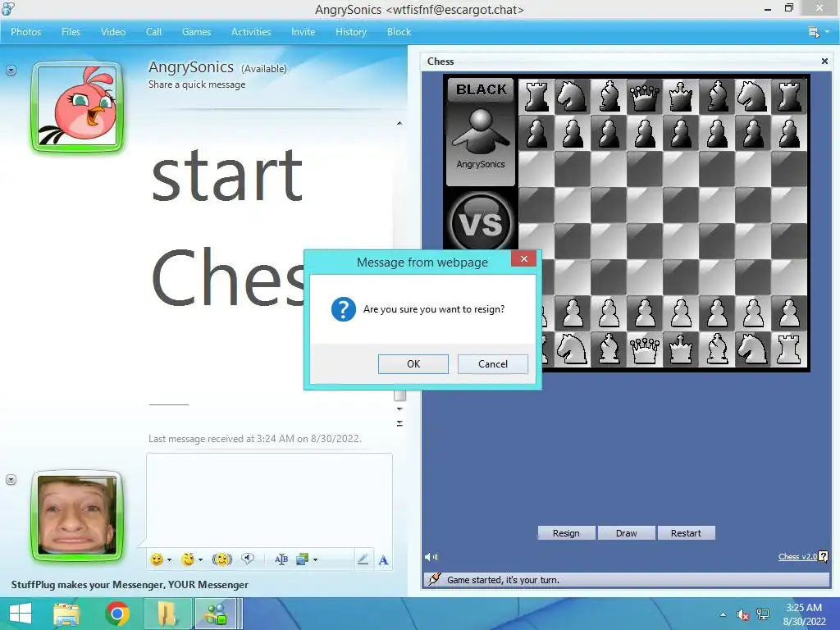Expand the contact's display picture options arrow

pyautogui.click(x=11, y=71)
